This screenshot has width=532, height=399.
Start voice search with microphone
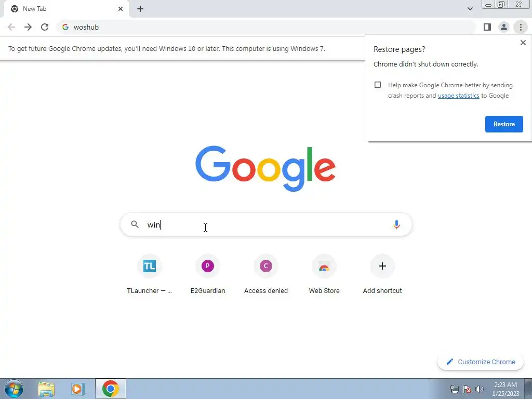pos(396,224)
